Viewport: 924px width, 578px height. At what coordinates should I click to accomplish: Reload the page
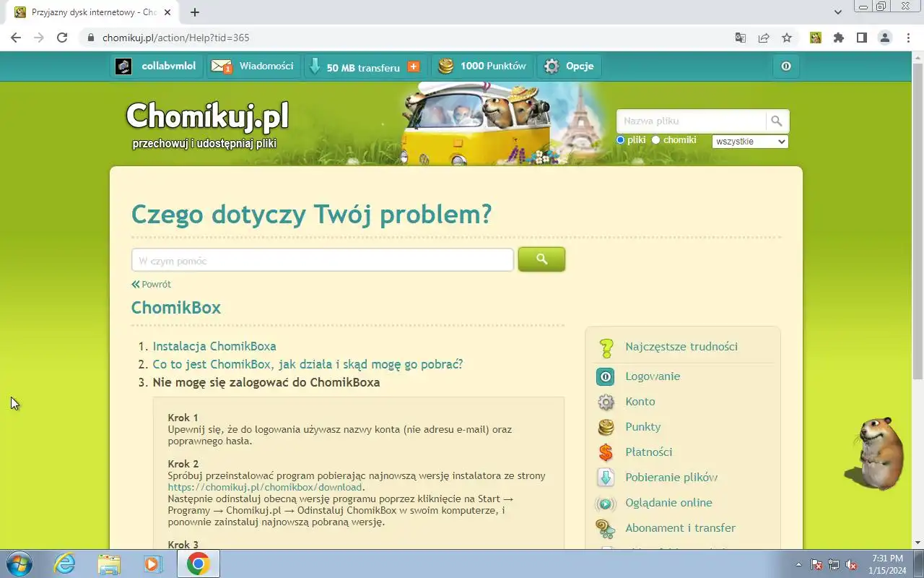[62, 38]
